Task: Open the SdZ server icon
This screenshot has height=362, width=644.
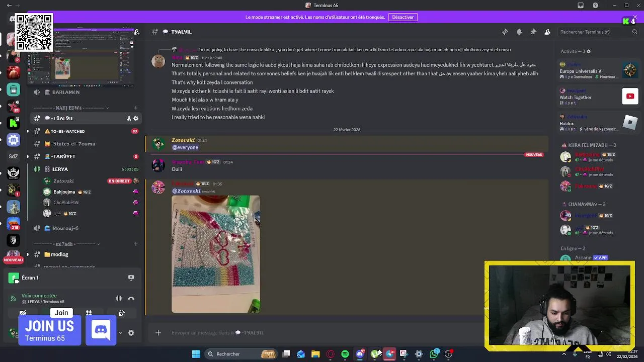Action: point(14,156)
